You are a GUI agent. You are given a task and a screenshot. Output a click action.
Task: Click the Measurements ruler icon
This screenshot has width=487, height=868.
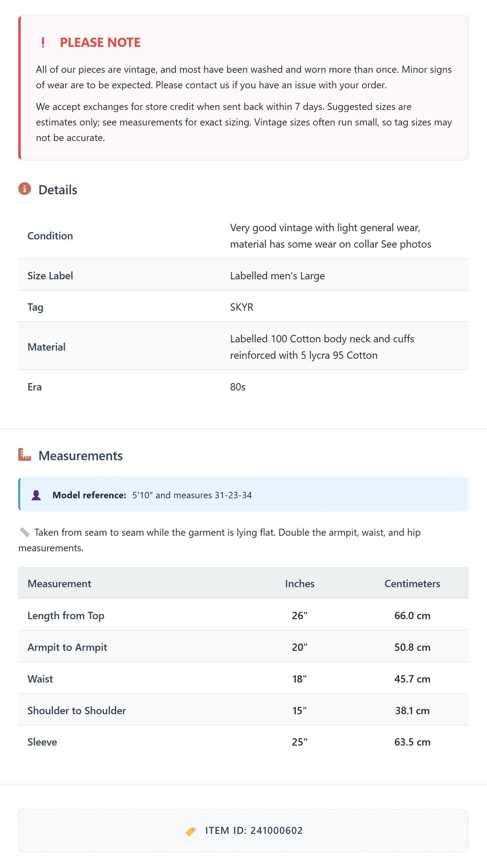point(25,455)
